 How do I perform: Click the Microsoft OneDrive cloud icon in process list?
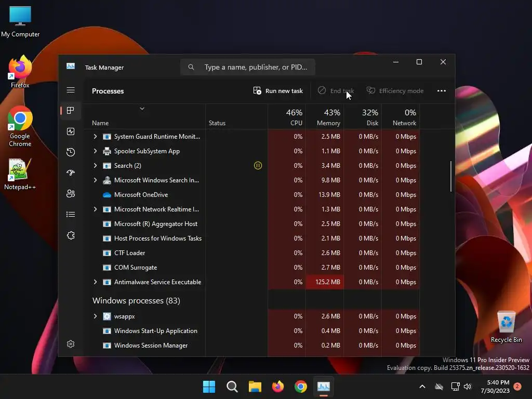[x=107, y=195]
